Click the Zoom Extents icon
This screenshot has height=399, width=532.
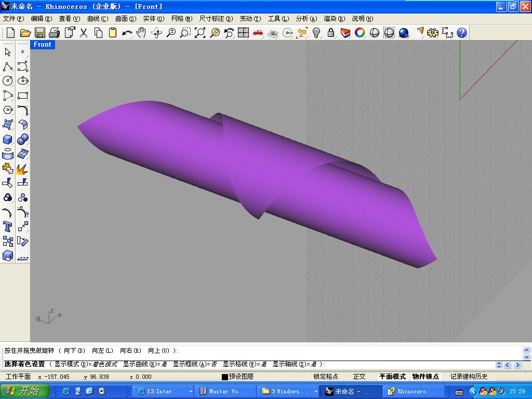point(200,33)
